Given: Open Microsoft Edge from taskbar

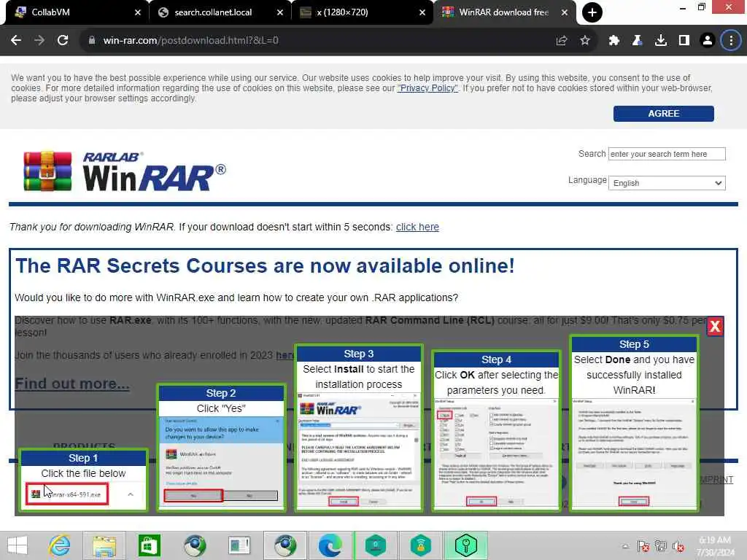Looking at the screenshot, I should [330, 545].
